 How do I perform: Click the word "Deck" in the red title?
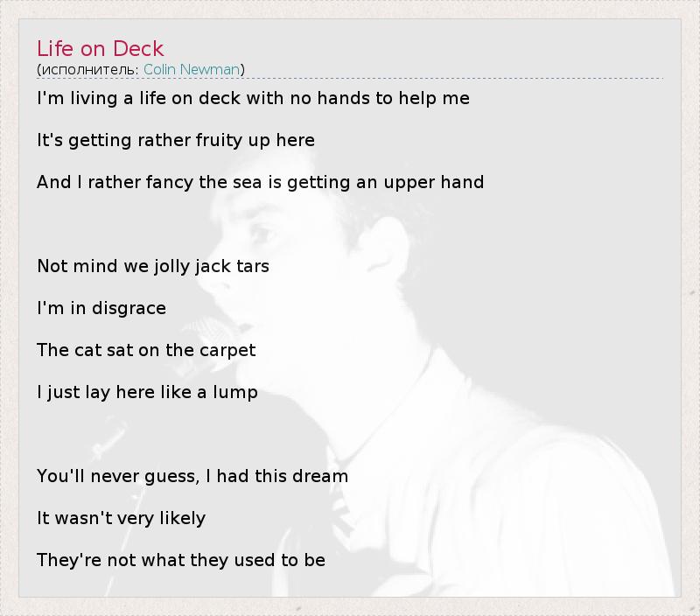pos(138,48)
